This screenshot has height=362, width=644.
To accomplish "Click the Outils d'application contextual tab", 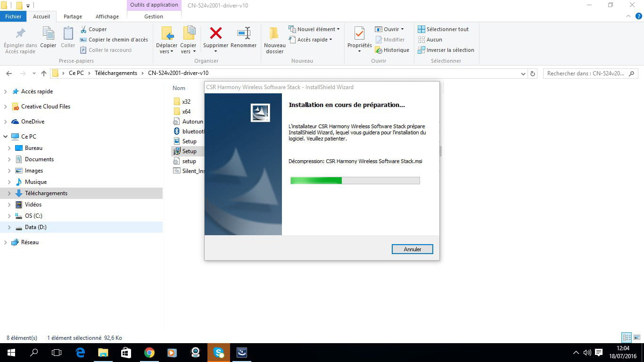I will pyautogui.click(x=154, y=5).
